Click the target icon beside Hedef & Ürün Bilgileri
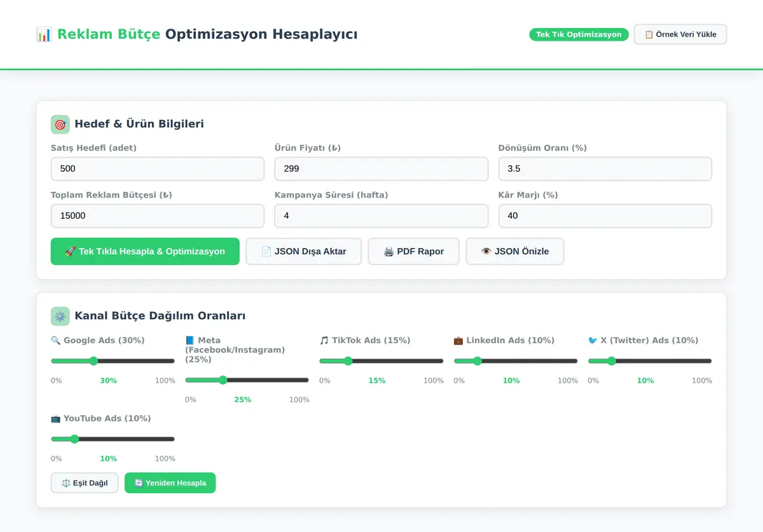The height and width of the screenshot is (532, 763). 60,125
